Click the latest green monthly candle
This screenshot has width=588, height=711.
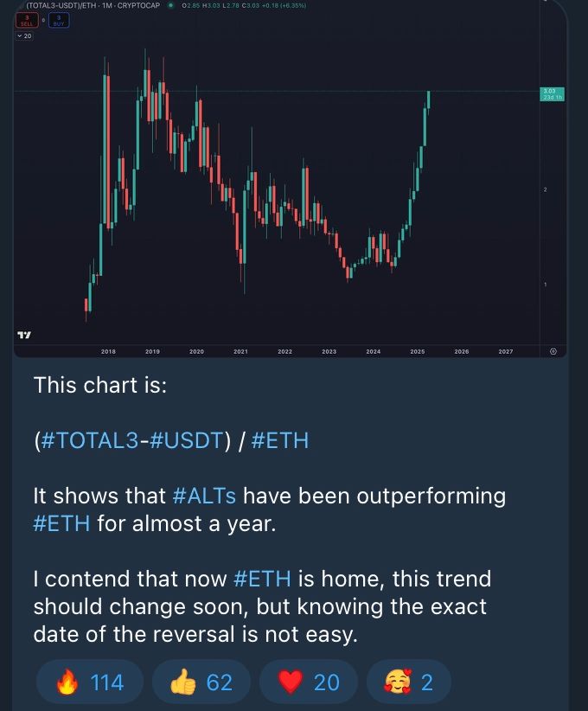click(428, 99)
